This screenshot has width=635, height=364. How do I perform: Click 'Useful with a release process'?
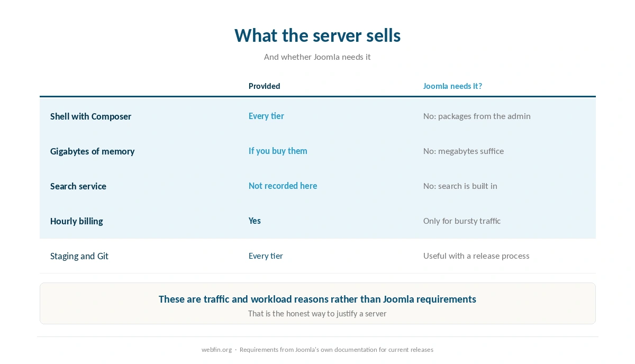pos(476,256)
